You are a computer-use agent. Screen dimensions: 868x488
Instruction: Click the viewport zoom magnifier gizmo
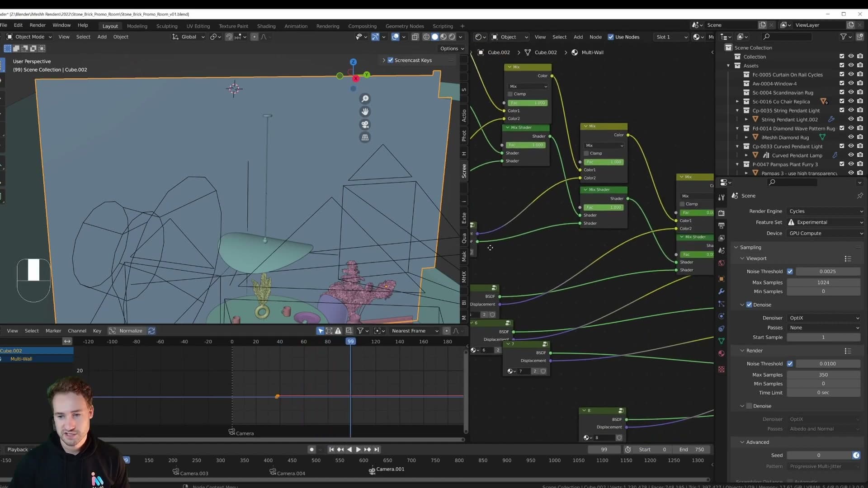(x=365, y=99)
